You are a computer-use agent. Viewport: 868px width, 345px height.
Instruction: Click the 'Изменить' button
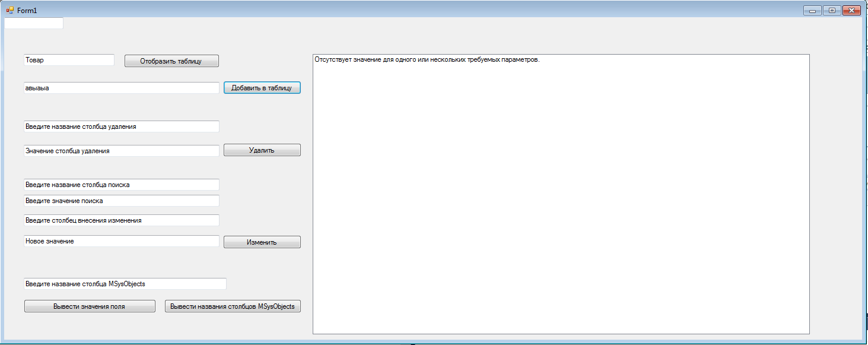(262, 242)
